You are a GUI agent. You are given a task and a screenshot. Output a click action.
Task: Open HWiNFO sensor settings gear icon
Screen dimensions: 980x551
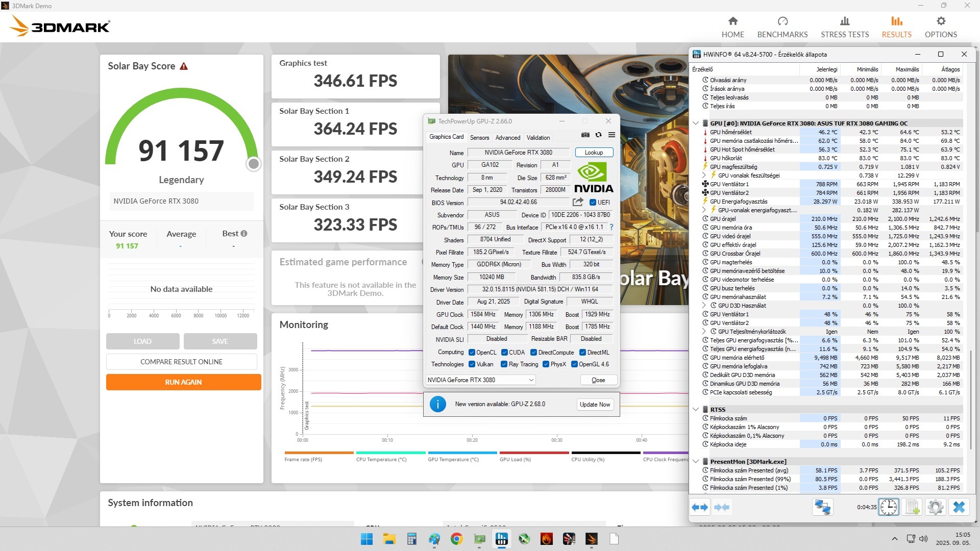(x=936, y=507)
